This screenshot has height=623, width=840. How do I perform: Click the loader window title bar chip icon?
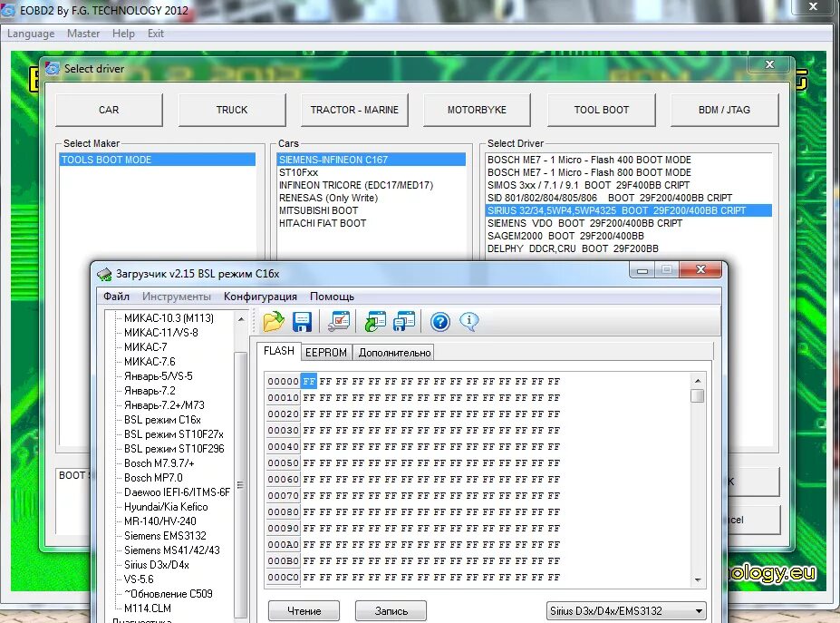[x=104, y=274]
